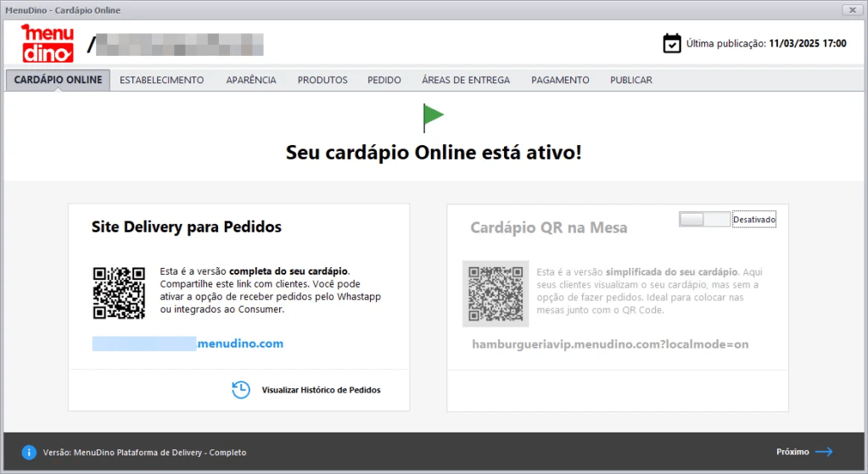Screen dimensions: 868x474
Task: Open the Aparência tab
Action: point(251,81)
